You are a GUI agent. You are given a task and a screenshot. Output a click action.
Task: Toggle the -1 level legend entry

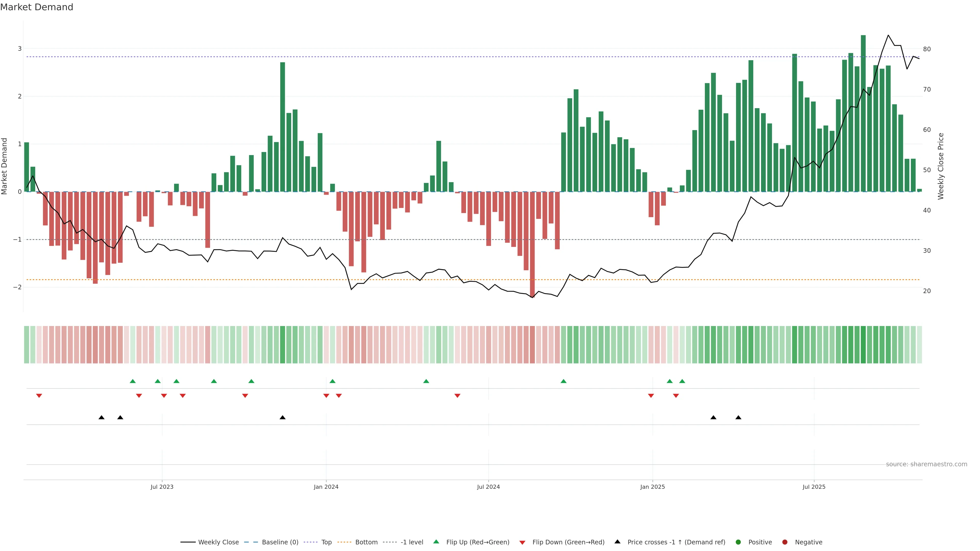(412, 542)
